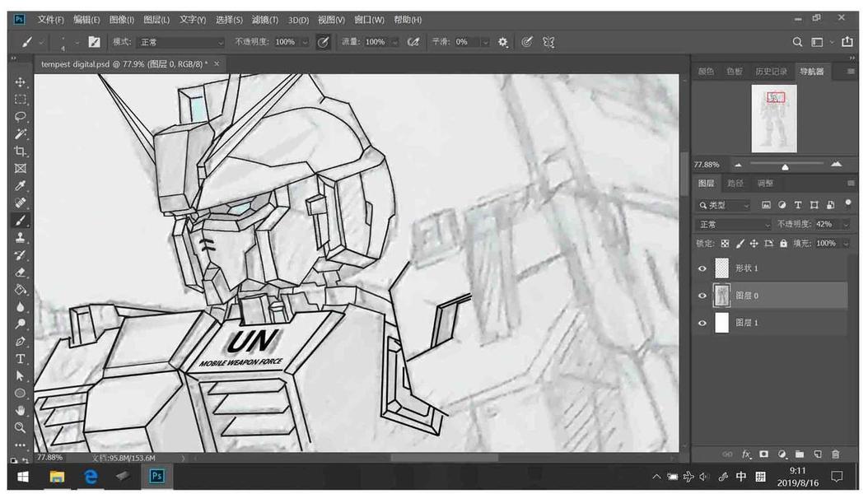Select the Lasso tool
Screen dimensions: 868x494
tap(21, 117)
